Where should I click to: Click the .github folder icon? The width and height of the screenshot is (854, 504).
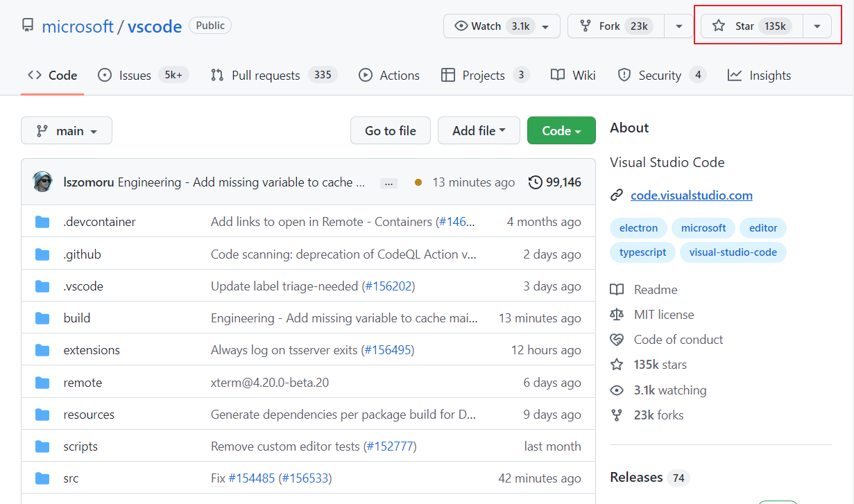(x=42, y=254)
